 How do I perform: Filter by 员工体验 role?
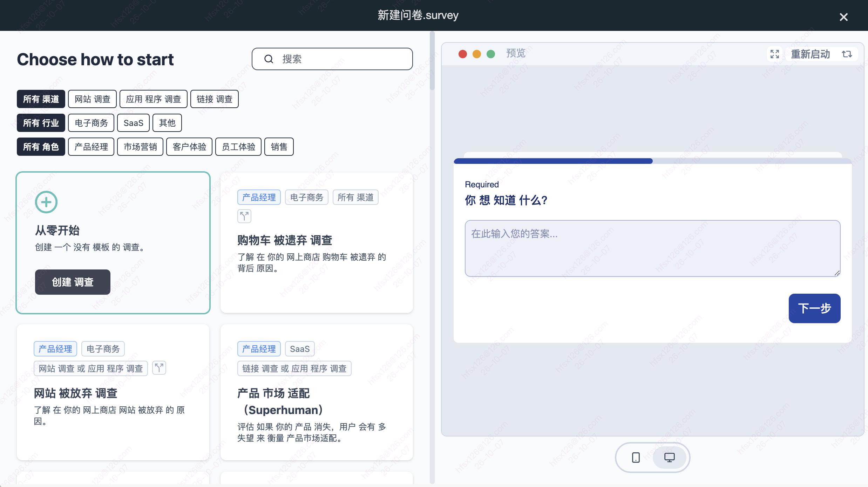(238, 147)
